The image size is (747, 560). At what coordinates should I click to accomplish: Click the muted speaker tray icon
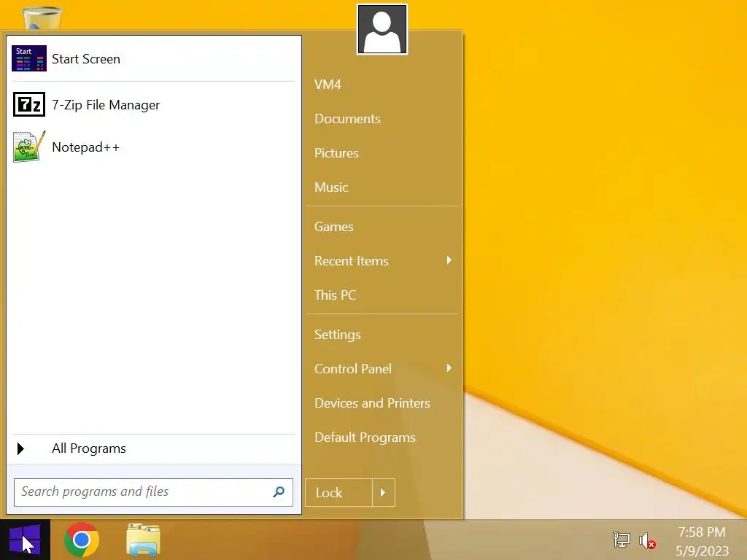647,541
